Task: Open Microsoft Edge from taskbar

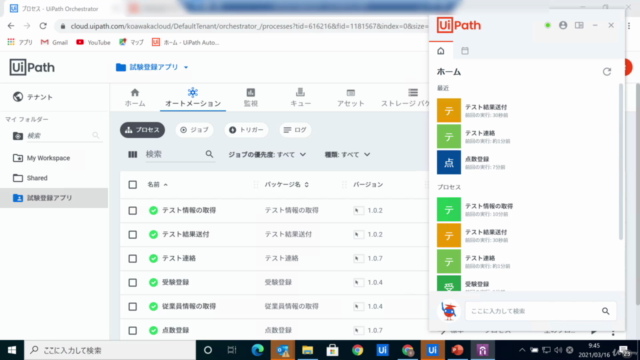Action: tap(257, 350)
